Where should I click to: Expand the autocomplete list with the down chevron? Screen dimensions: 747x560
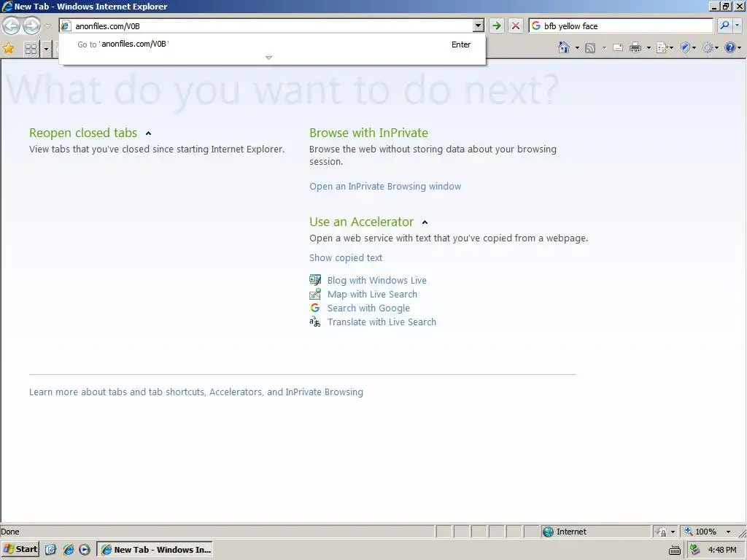tap(268, 58)
